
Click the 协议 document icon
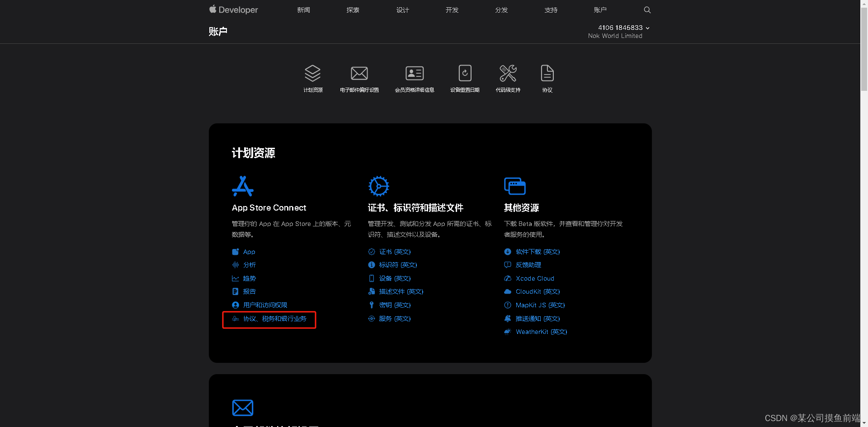[x=547, y=73]
